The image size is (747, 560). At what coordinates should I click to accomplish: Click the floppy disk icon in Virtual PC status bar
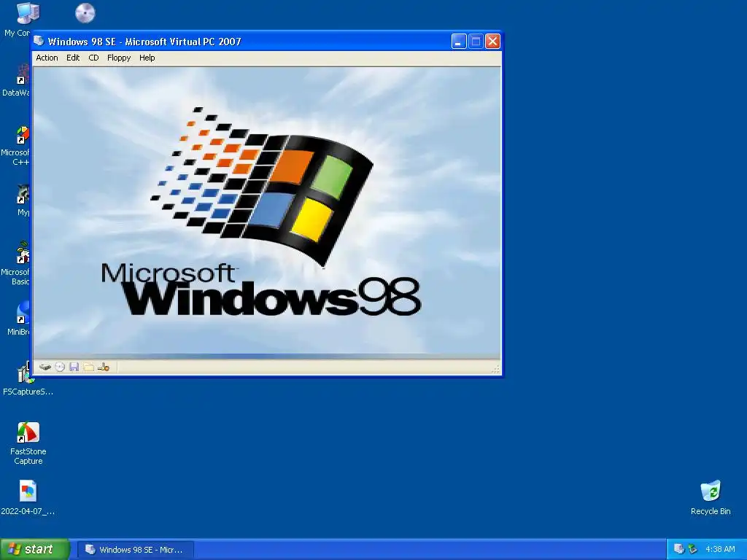coord(74,367)
